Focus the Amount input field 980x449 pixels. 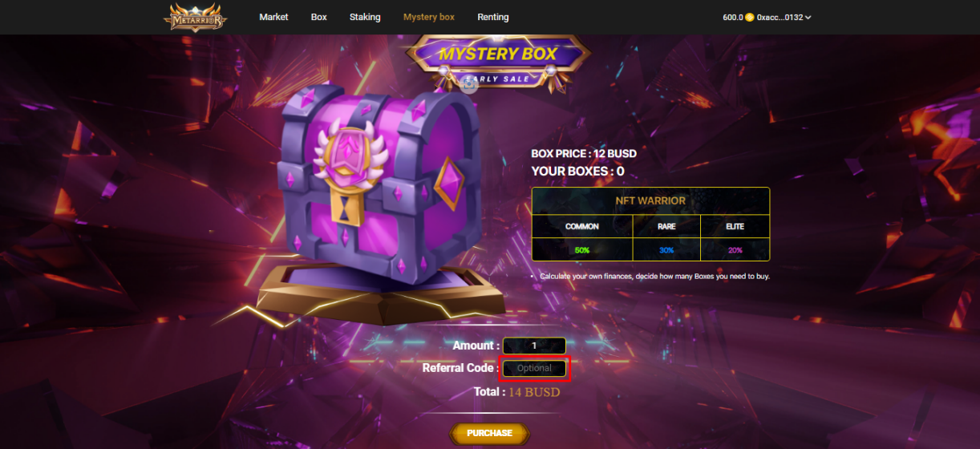(534, 346)
